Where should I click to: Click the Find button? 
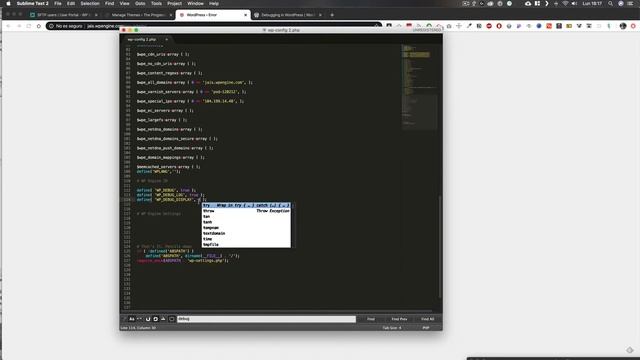tap(371, 319)
